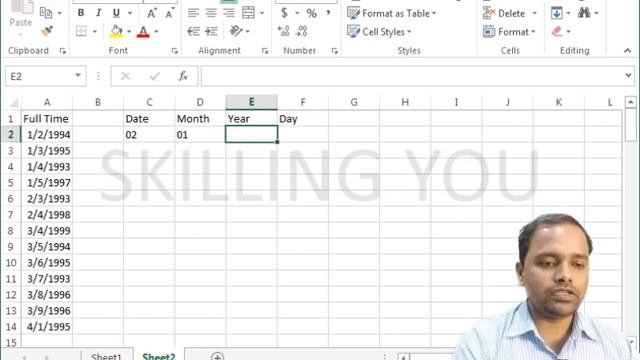Add a new sheet with plus button
Screen dimensions: 640x360
[x=218, y=356]
